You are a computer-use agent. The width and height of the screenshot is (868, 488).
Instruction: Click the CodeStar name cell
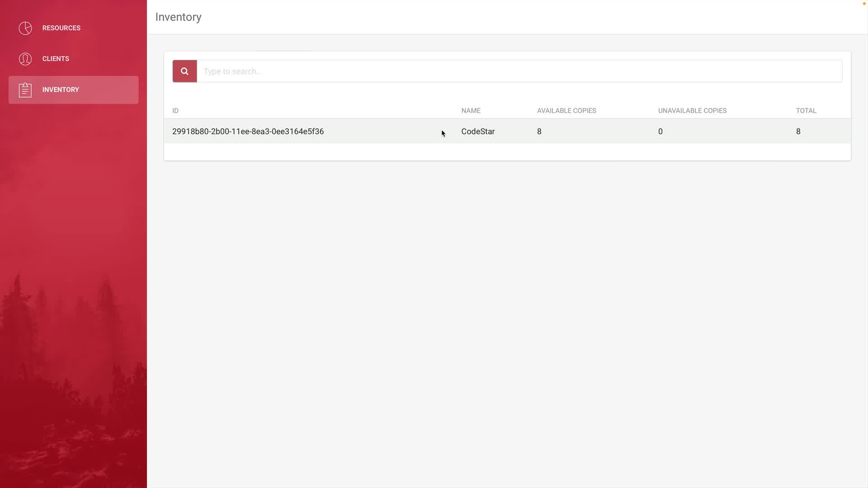click(478, 131)
